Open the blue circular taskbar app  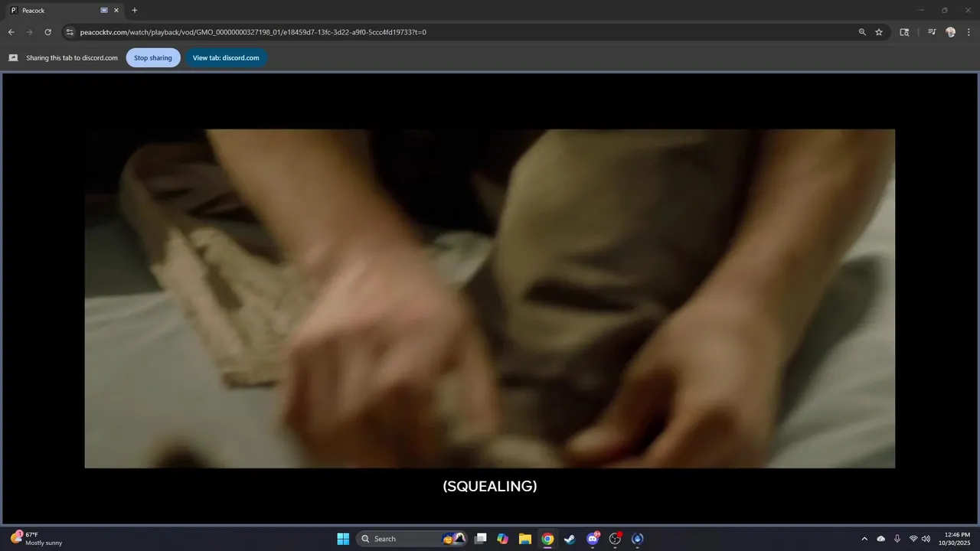637,539
